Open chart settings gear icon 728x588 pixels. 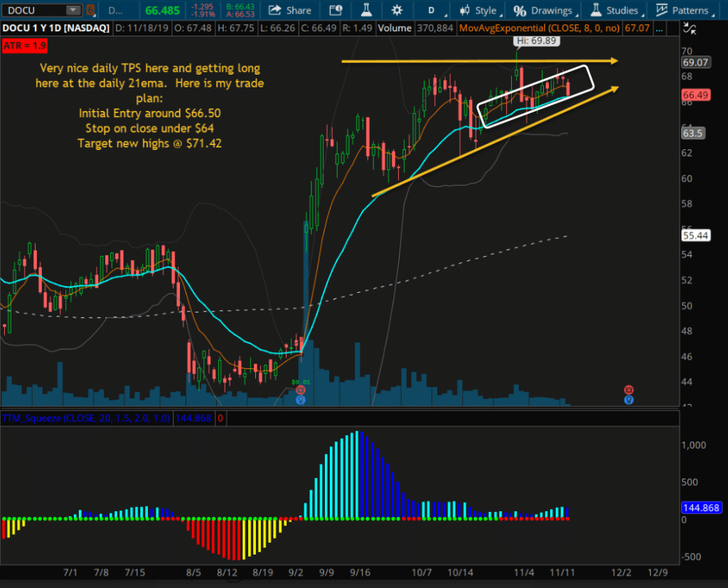click(x=397, y=10)
